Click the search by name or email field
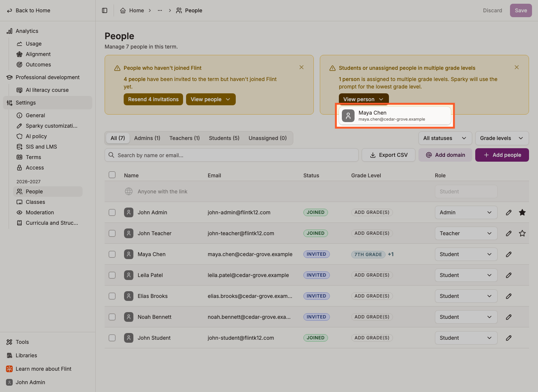The width and height of the screenshot is (538, 392). [232, 155]
